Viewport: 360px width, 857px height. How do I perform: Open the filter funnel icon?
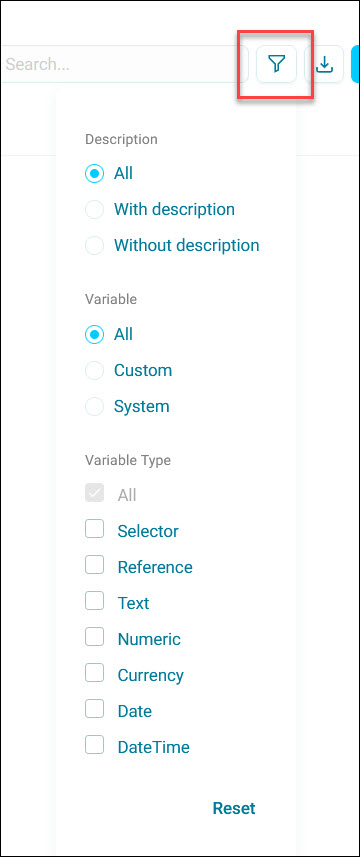(276, 64)
